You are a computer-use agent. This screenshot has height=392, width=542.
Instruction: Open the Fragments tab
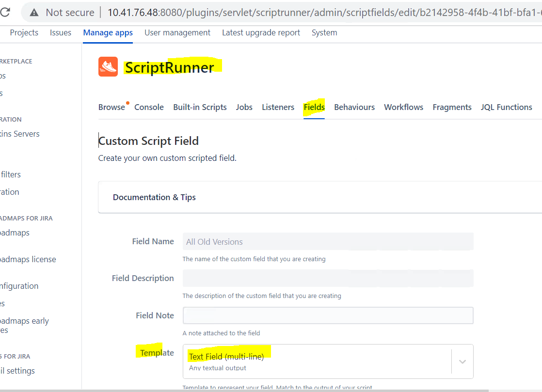(x=452, y=107)
